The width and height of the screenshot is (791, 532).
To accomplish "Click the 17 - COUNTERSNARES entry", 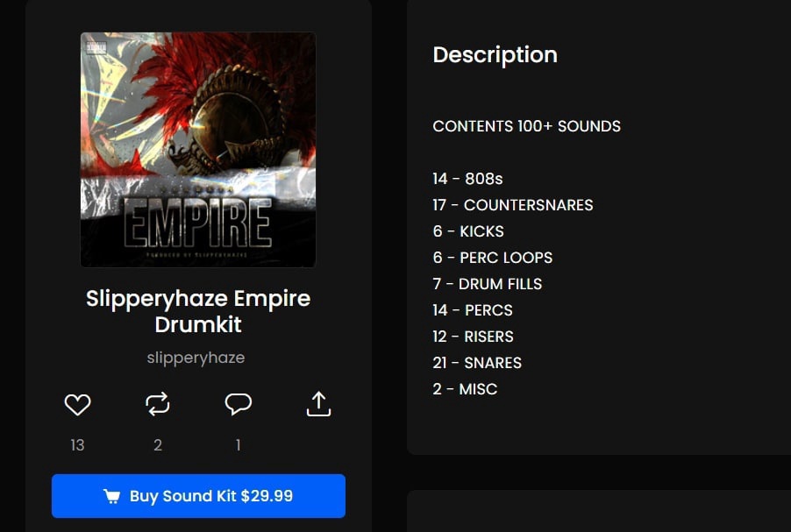I will coord(512,205).
